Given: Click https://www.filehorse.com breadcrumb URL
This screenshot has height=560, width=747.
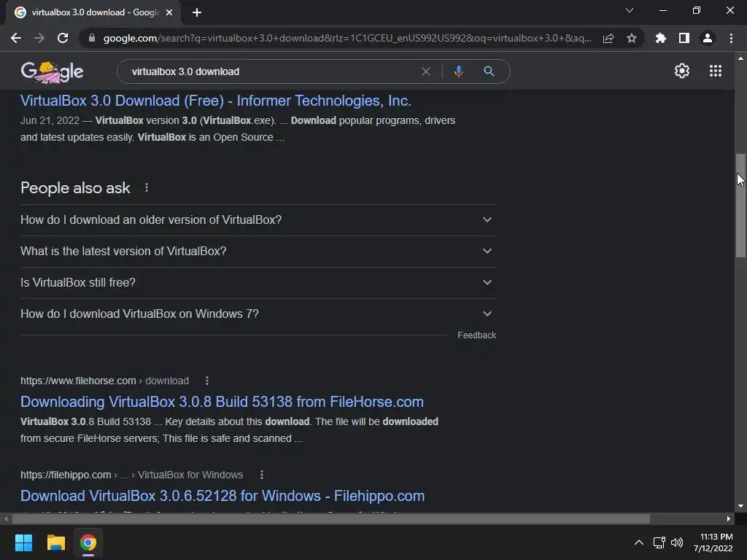Looking at the screenshot, I should (78, 381).
